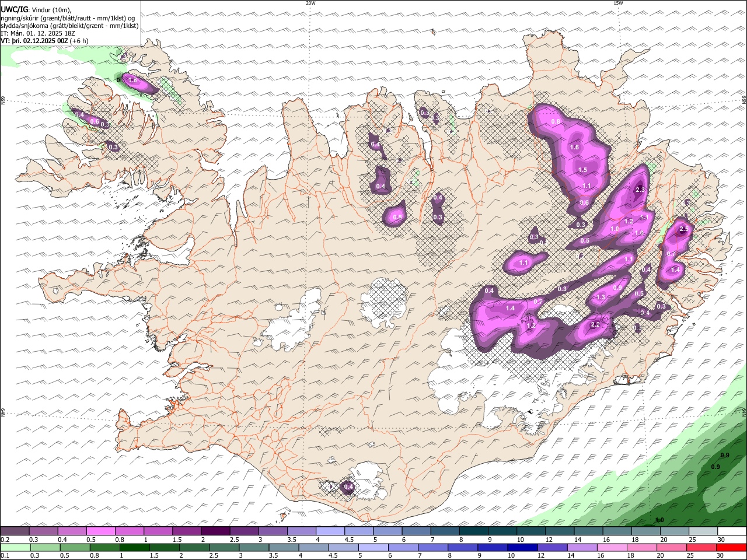Click the 2.3 precipitation value on the map
Image resolution: width=747 pixels, height=560 pixels.
(x=640, y=190)
